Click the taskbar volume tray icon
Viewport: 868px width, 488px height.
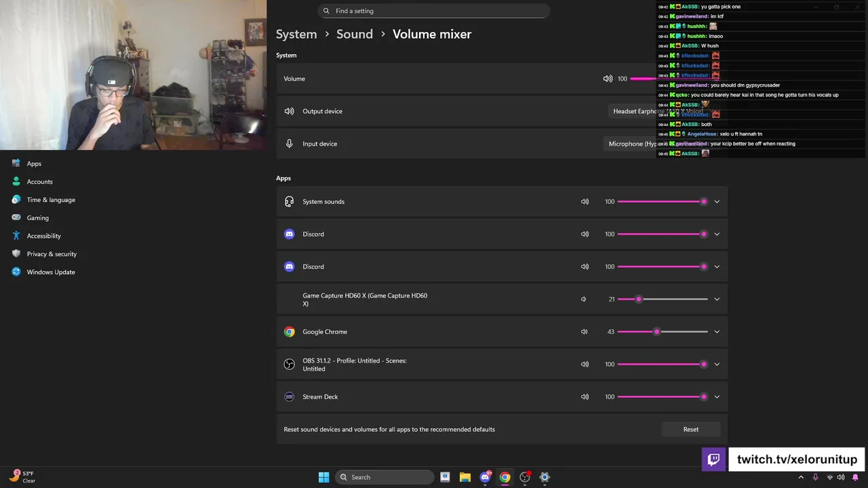pyautogui.click(x=841, y=477)
